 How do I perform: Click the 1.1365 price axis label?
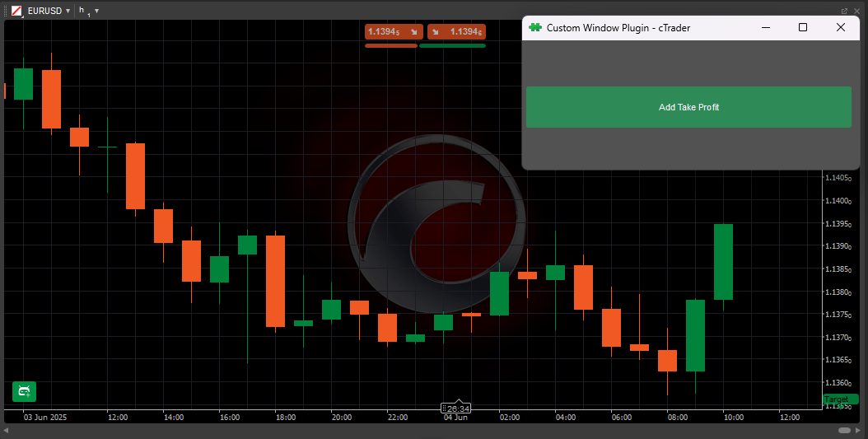pos(838,360)
